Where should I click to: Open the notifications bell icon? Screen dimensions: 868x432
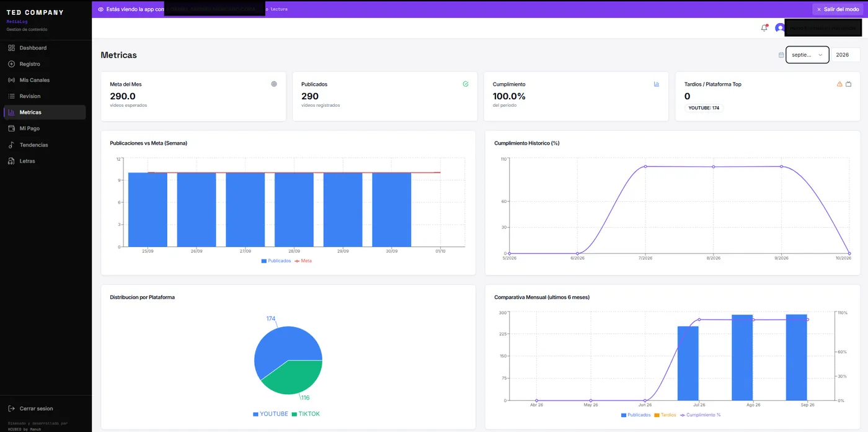tap(764, 28)
